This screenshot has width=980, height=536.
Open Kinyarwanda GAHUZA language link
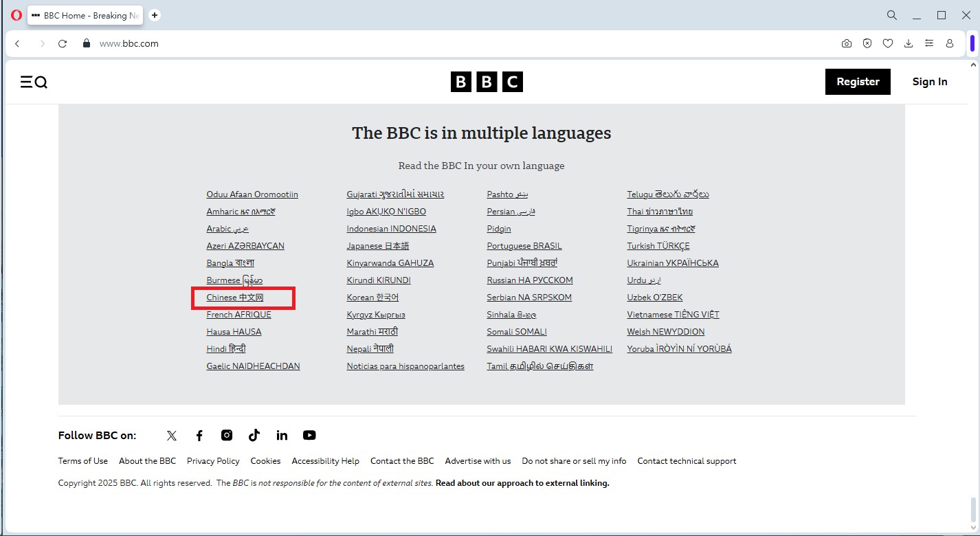point(390,263)
